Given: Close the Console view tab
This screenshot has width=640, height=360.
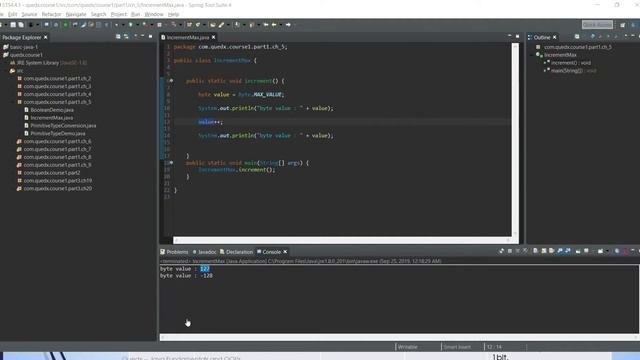Looking at the screenshot, I should (285, 252).
